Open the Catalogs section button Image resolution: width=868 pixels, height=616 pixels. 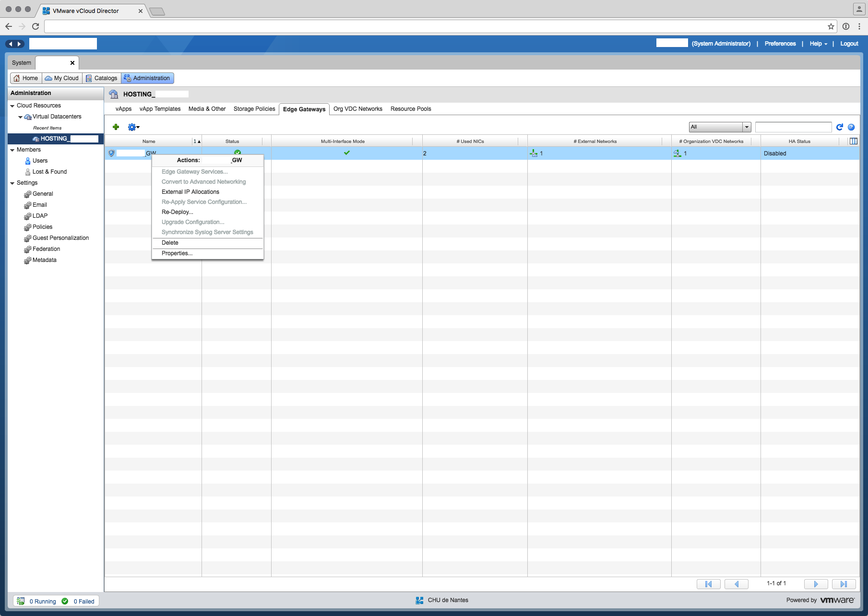101,78
